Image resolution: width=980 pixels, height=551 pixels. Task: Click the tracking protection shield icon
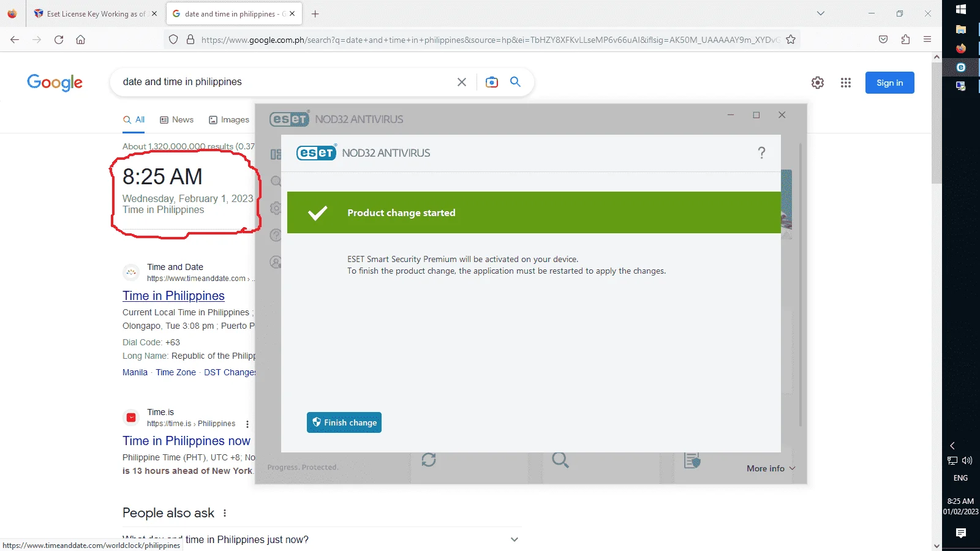coord(173,40)
